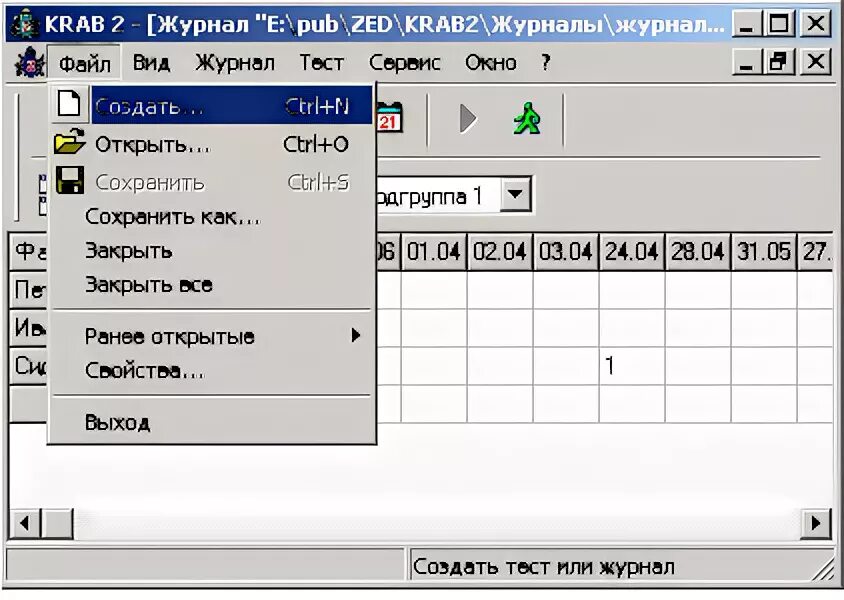Click the Файл menu in the menu bar
Screen dimensions: 844x600
click(85, 63)
